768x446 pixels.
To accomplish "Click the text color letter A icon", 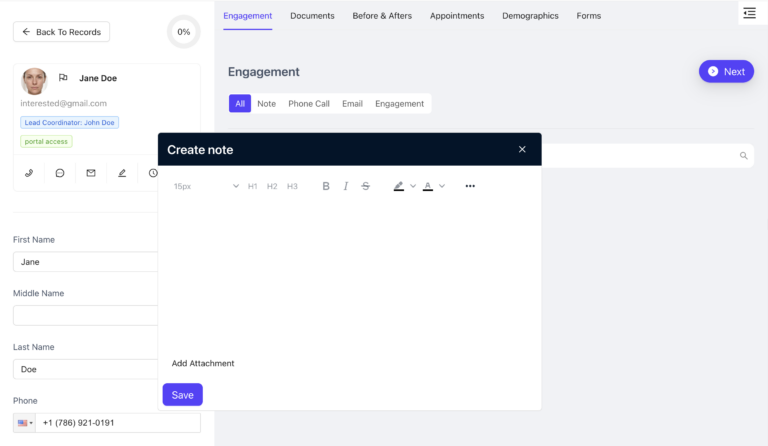I will pyautogui.click(x=428, y=186).
